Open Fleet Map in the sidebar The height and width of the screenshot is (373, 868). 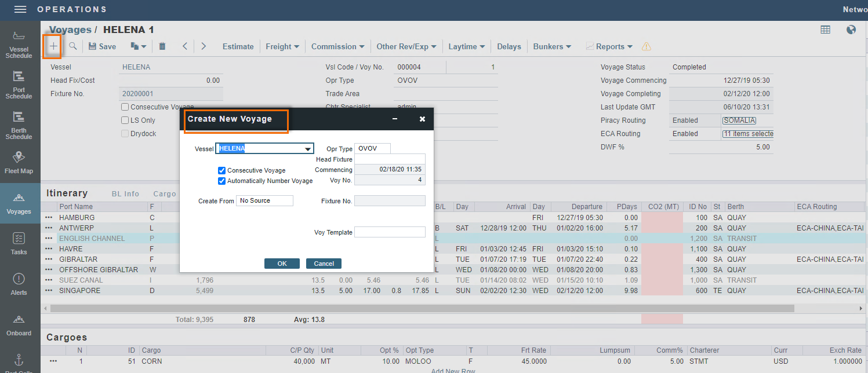(19, 163)
